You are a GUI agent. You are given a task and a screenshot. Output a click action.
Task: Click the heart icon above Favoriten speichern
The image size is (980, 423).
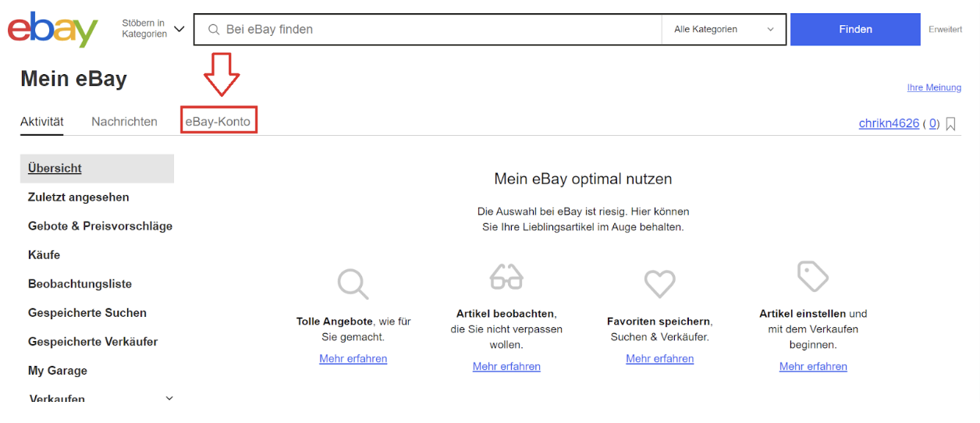pyautogui.click(x=659, y=283)
